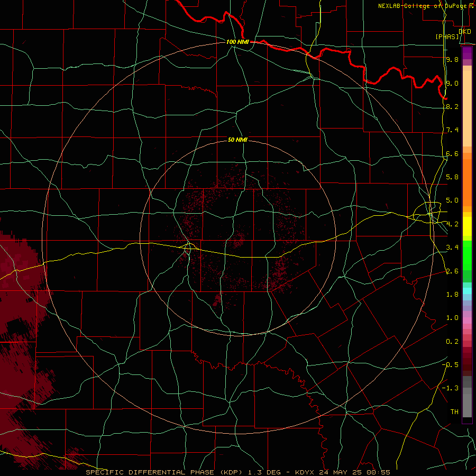Screen dimensions: 476x476
Task: Click the 4.2 value on the color scale
Action: 452,224
